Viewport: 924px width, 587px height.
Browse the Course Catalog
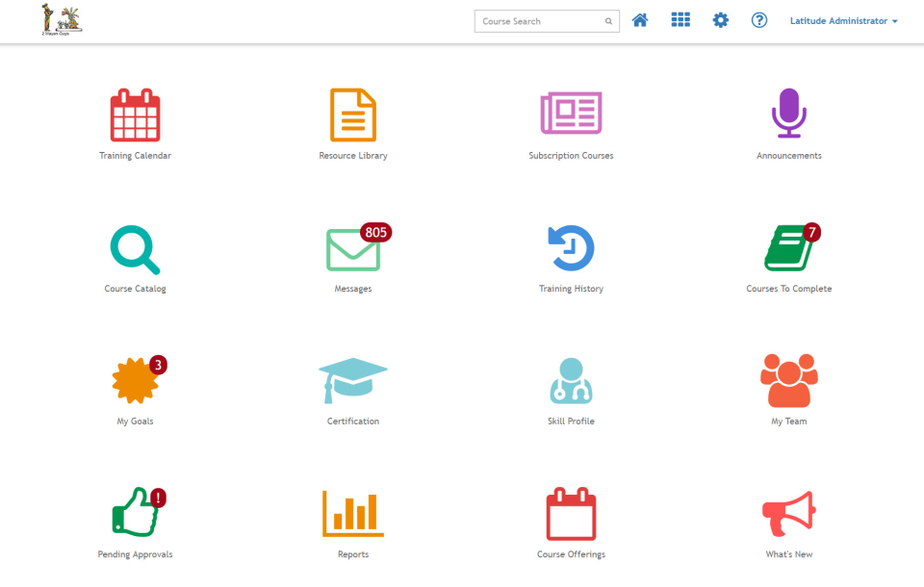click(x=135, y=248)
